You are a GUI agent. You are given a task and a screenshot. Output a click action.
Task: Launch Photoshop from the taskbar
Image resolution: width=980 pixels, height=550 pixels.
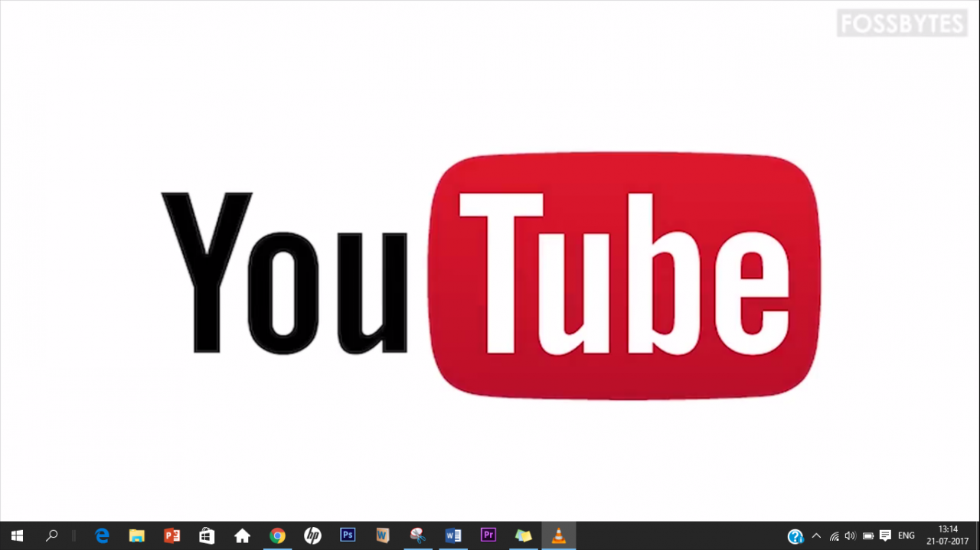348,535
